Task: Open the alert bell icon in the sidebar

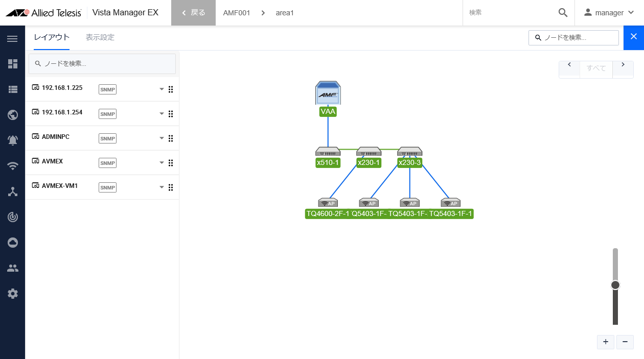Action: 13,140
